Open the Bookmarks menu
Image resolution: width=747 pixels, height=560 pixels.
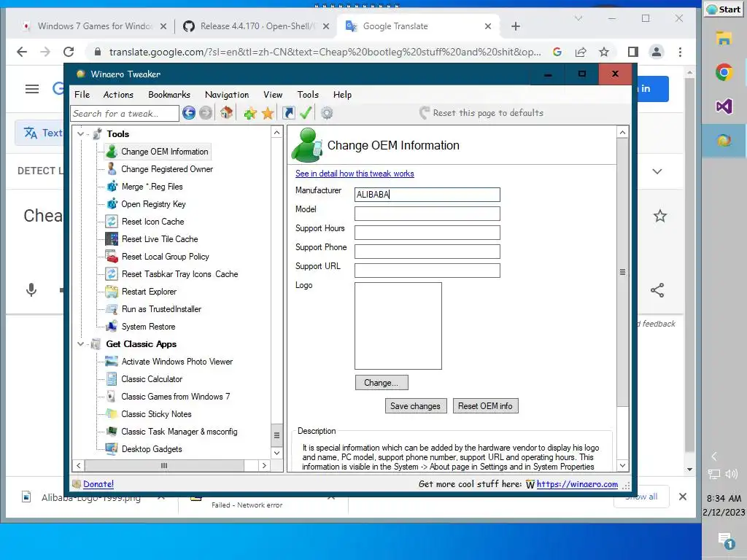169,94
